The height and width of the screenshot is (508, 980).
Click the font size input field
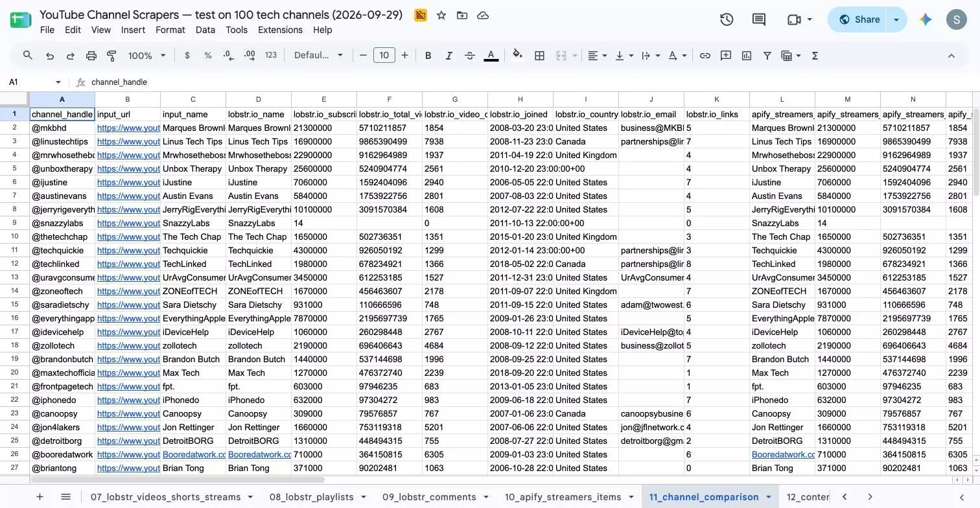click(x=384, y=56)
